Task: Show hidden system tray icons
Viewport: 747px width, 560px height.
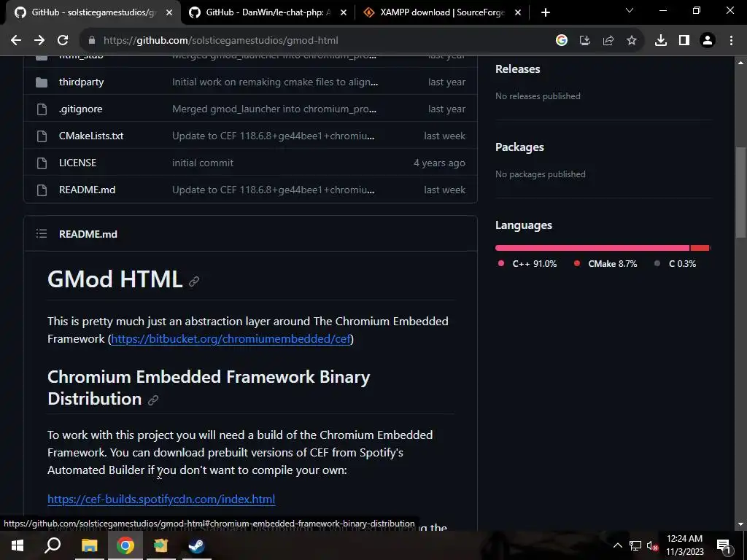Action: tap(617, 546)
